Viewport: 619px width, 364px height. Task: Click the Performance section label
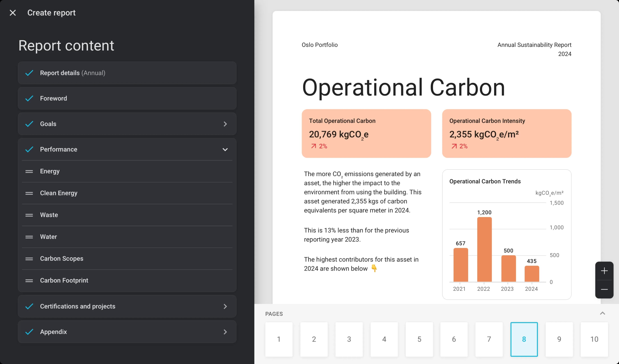(x=59, y=150)
